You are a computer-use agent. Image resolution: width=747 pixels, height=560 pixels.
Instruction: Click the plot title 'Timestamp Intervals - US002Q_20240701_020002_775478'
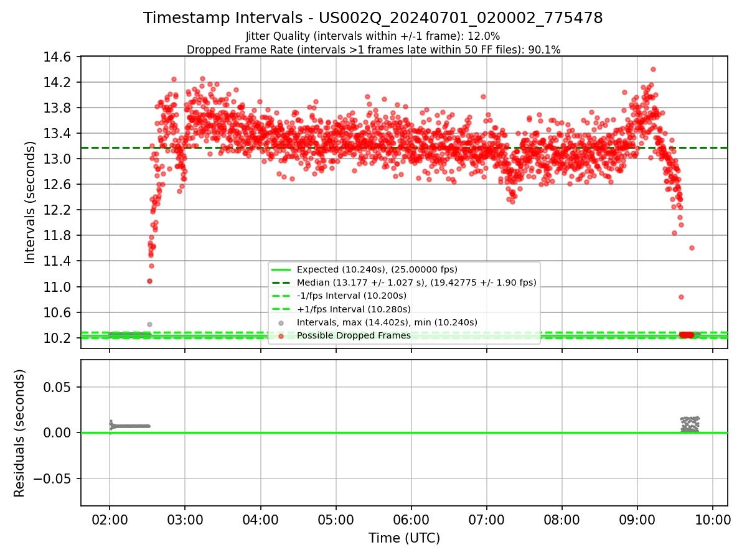coord(373,18)
